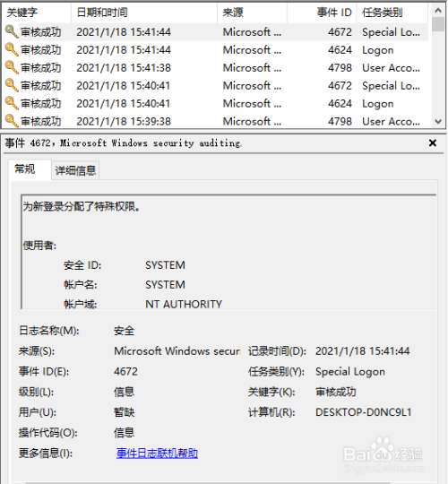Sort by the 日期和时间 column header
This screenshot has height=484, width=448.
click(x=144, y=13)
